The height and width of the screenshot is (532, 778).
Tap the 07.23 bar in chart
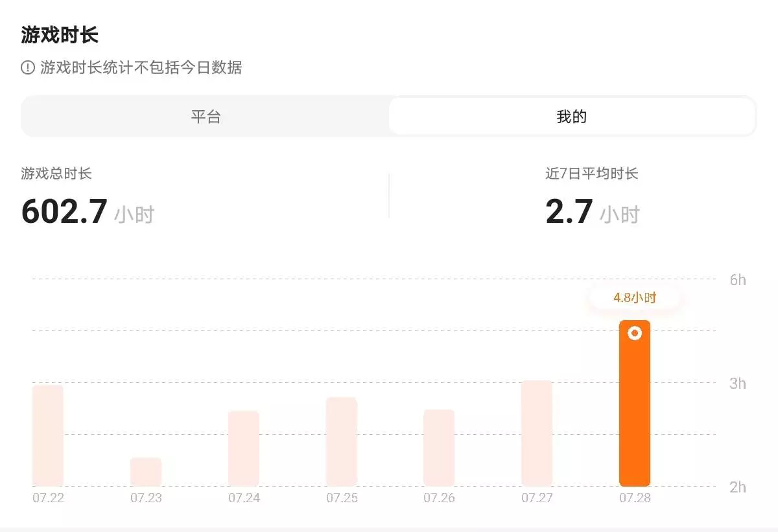pyautogui.click(x=146, y=472)
